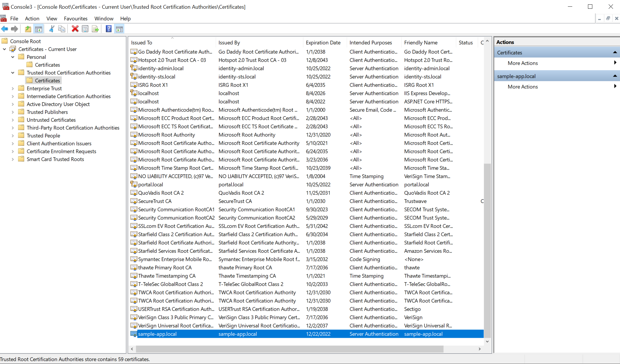Click the Cut scissors icon
Image resolution: width=620 pixels, height=364 pixels.
pyautogui.click(x=52, y=29)
